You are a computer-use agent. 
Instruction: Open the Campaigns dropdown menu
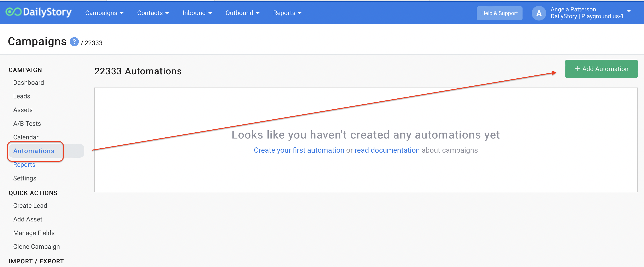point(104,13)
